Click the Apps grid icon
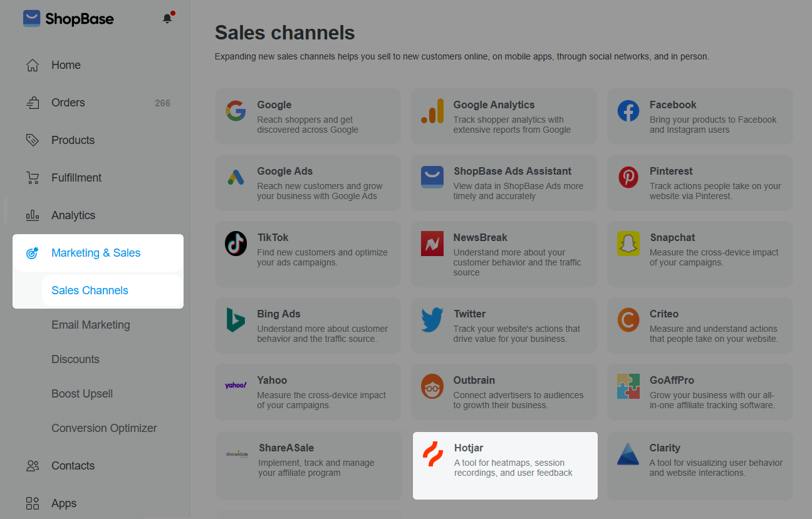812x519 pixels. 33,503
